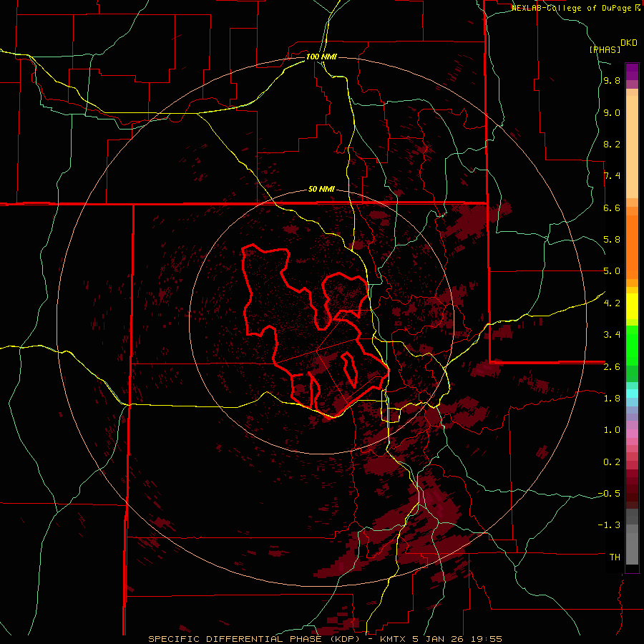Click the 9.0 value on the color scale
The image size is (644, 644).
point(612,112)
